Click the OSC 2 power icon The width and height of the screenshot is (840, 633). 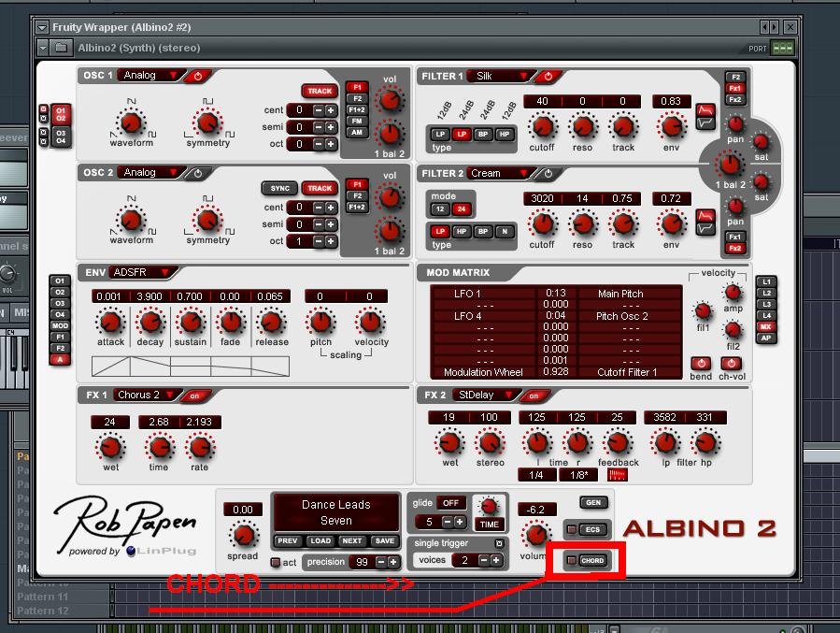tap(198, 173)
